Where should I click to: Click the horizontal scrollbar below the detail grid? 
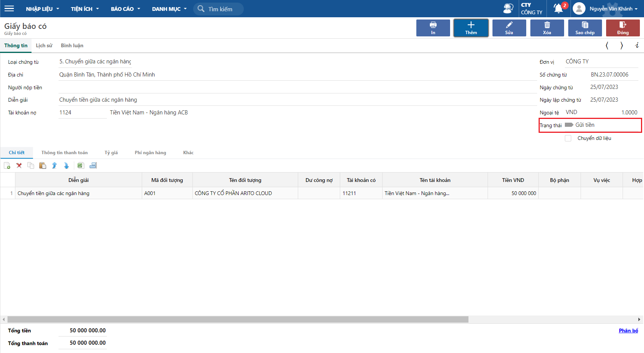click(238, 319)
